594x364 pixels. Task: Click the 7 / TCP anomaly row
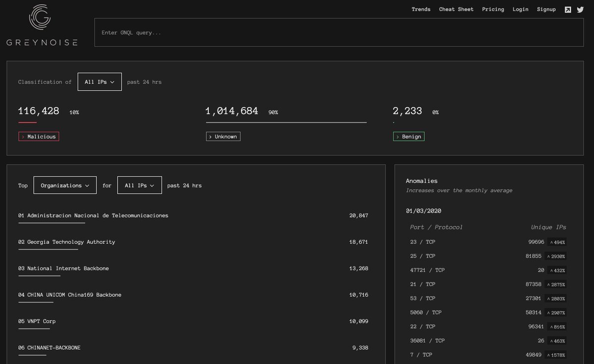(488, 355)
